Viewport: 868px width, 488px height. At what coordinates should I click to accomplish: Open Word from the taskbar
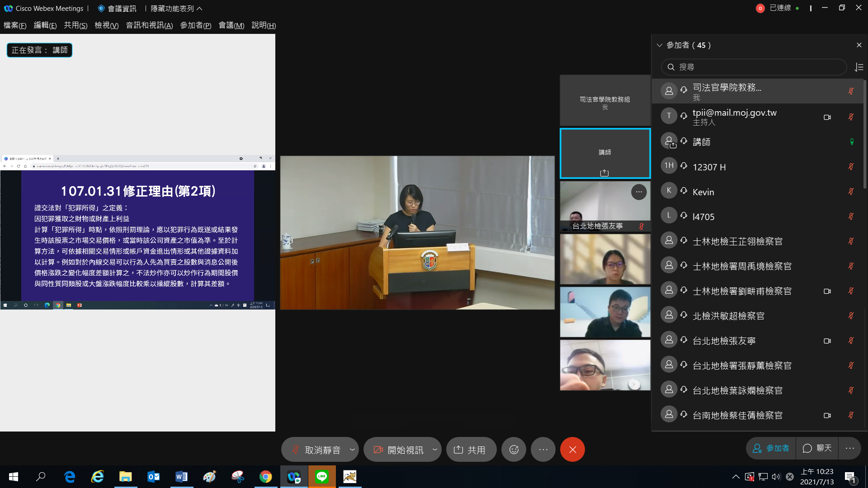point(181,477)
